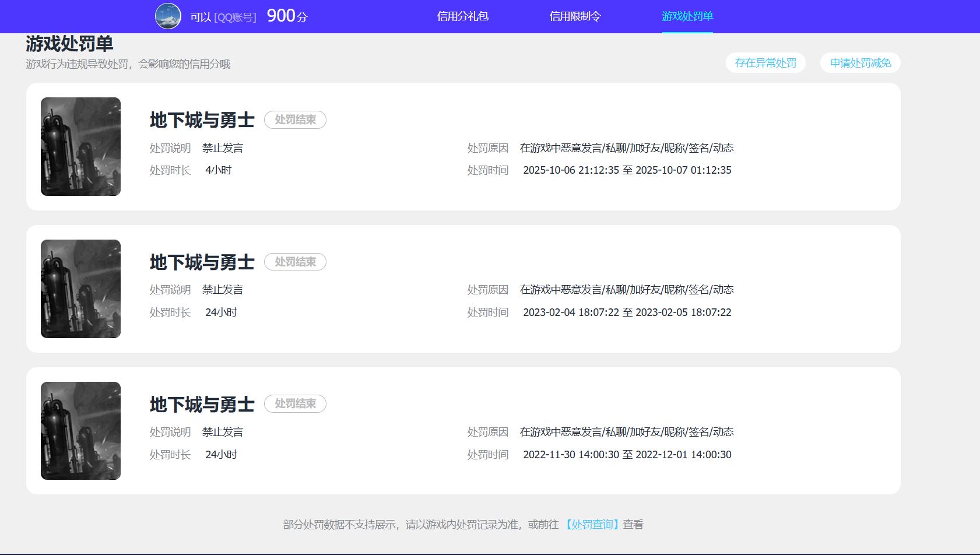This screenshot has width=980, height=555.
Task: Click time range 2025-10-06 21:12:35 至 2025-10-07 01:12:35
Action: coord(627,170)
